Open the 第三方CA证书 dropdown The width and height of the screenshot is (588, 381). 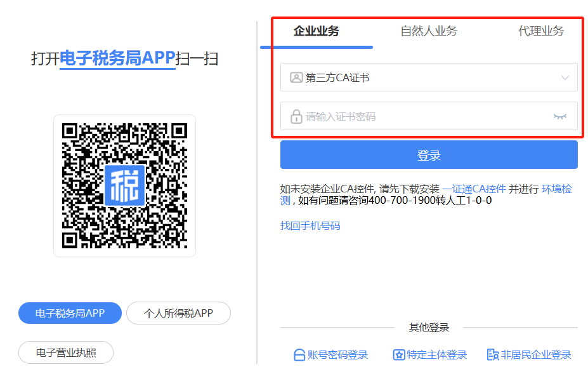click(x=429, y=77)
